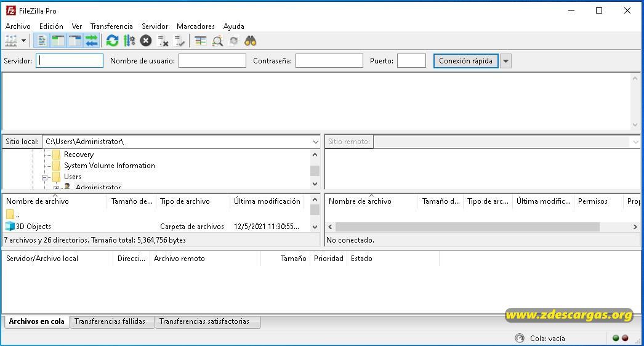Click the remote list horizontal scrollbar thumb

[467, 227]
